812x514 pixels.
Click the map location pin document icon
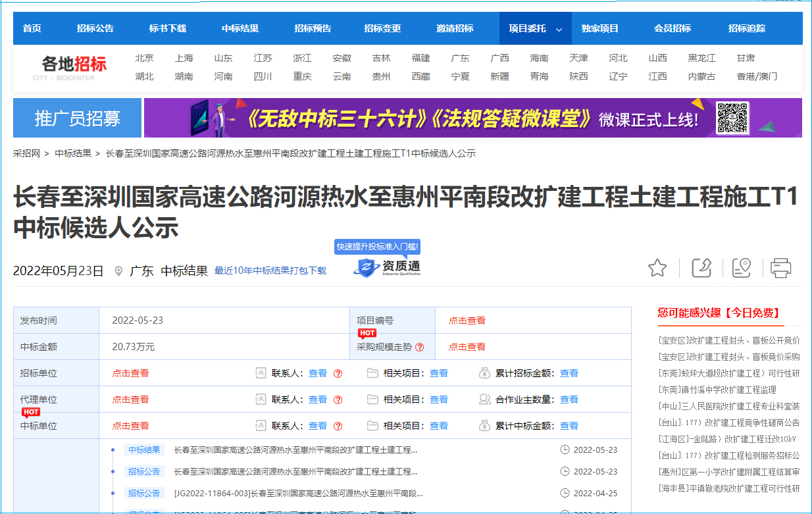[x=741, y=268]
